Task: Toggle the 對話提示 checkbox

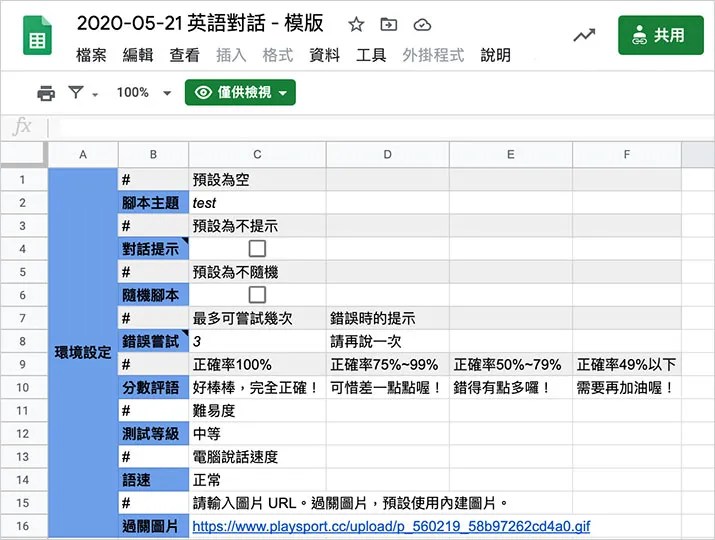Action: pyautogui.click(x=257, y=249)
